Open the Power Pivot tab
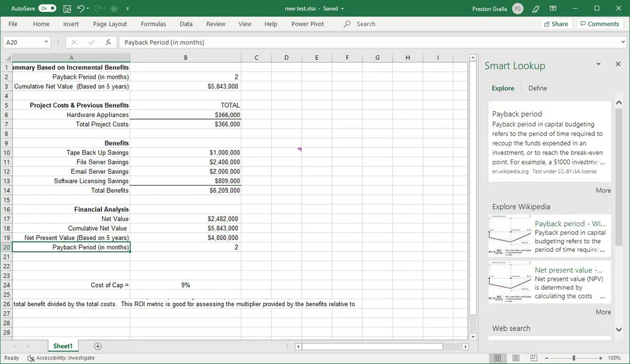Image resolution: width=630 pixels, height=364 pixels. point(307,24)
